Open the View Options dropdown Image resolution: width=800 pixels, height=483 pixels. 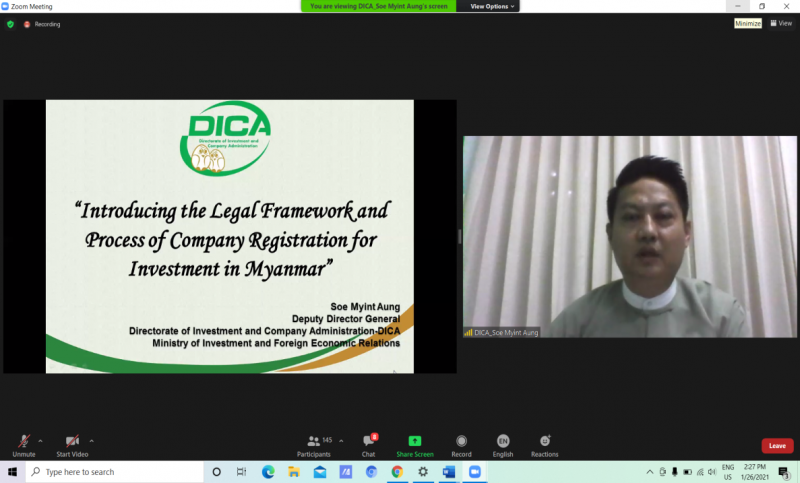[493, 6]
